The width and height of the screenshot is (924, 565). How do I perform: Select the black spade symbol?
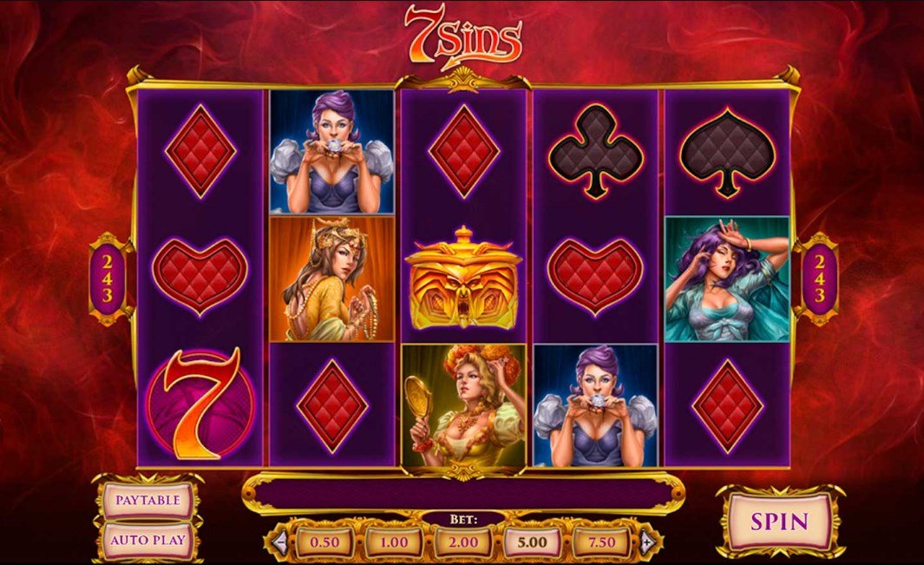(727, 152)
